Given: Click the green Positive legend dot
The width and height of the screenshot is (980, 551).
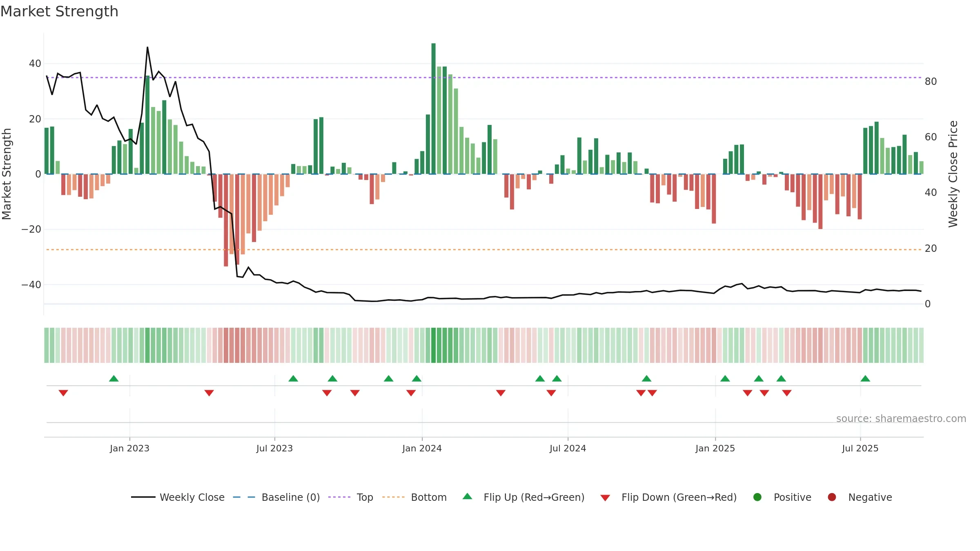Looking at the screenshot, I should (757, 497).
